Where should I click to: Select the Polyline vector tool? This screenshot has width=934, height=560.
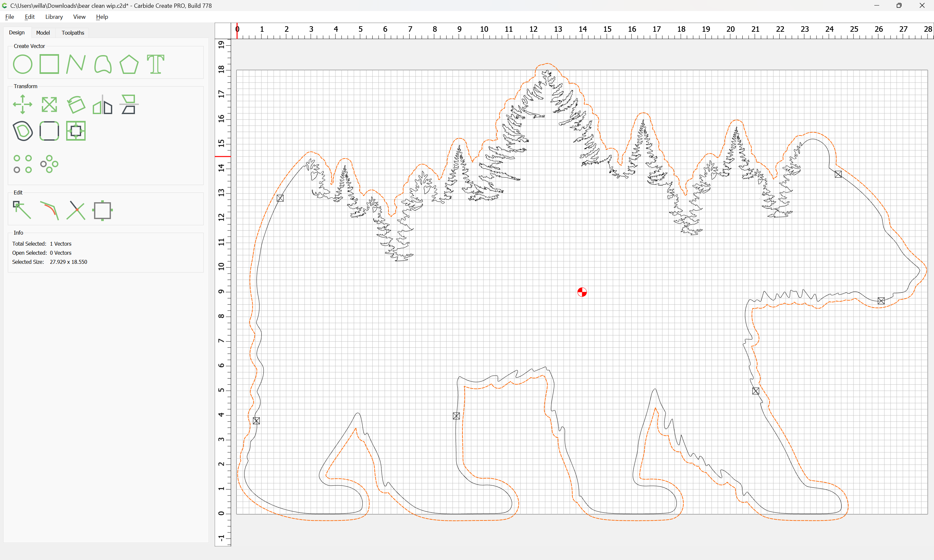(x=76, y=64)
